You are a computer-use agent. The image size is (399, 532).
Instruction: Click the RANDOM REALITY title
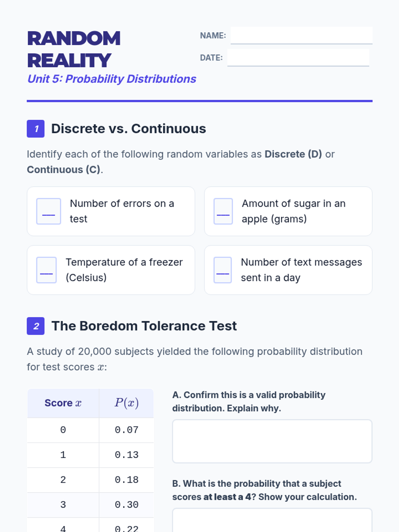[x=73, y=49]
